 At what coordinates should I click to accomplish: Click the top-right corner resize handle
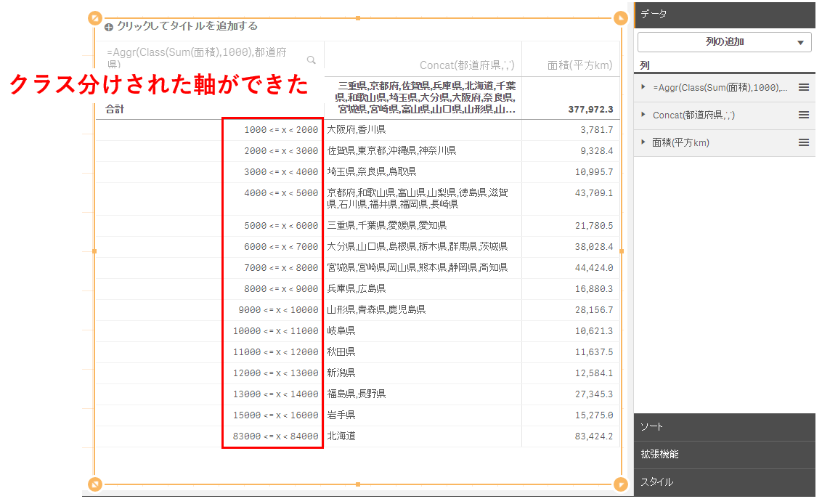point(620,18)
